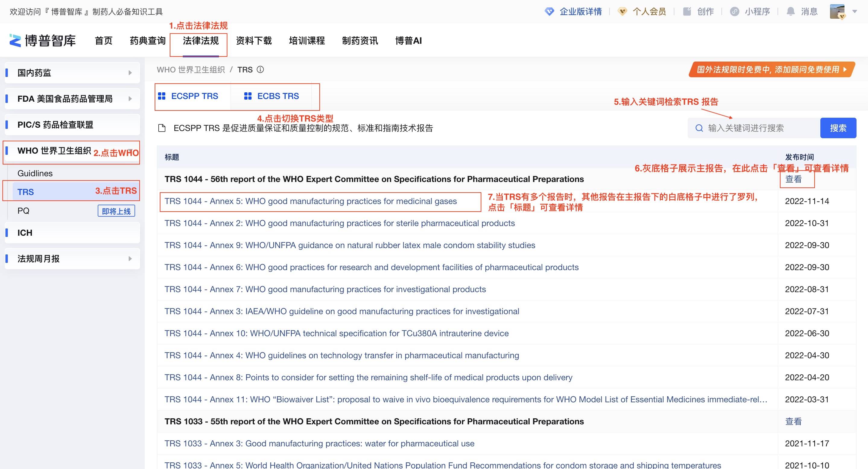Open TRS 1044 Annex 5 medicinal gases

pyautogui.click(x=311, y=201)
